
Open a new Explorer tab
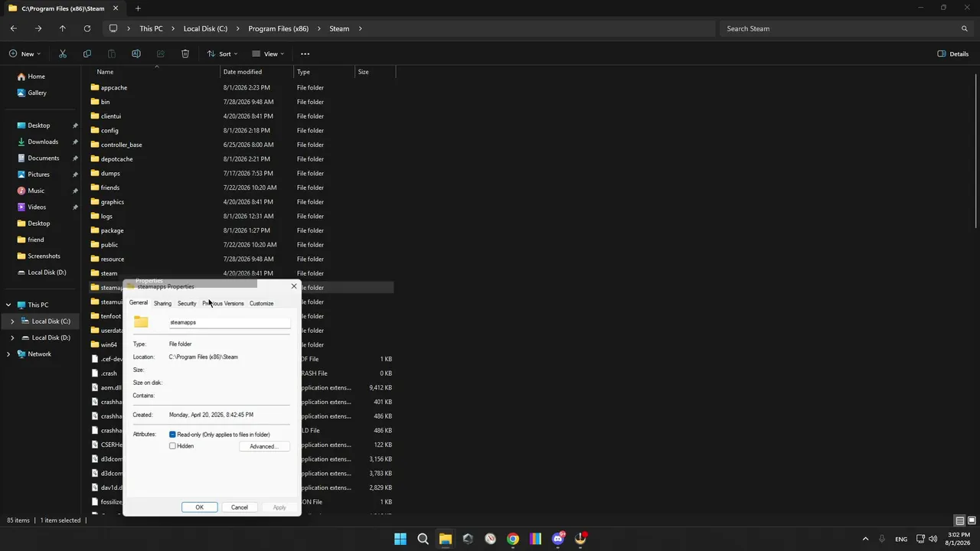click(138, 8)
